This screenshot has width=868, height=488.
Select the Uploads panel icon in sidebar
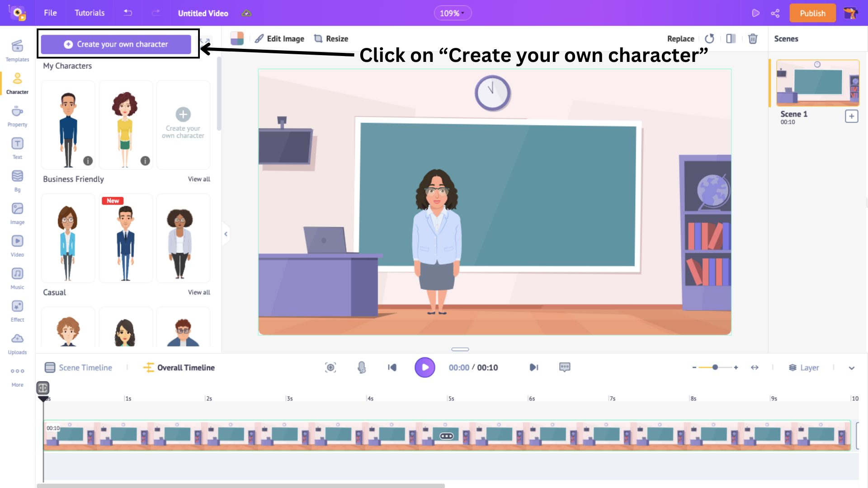(17, 338)
